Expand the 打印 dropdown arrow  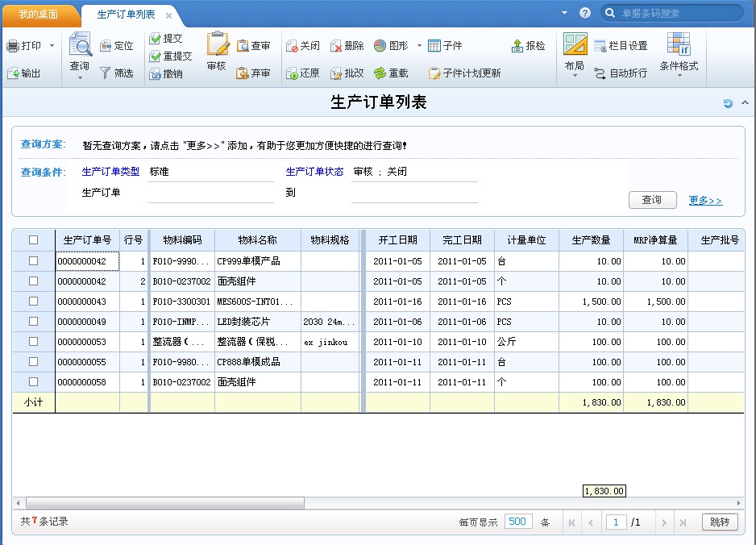pos(52,46)
